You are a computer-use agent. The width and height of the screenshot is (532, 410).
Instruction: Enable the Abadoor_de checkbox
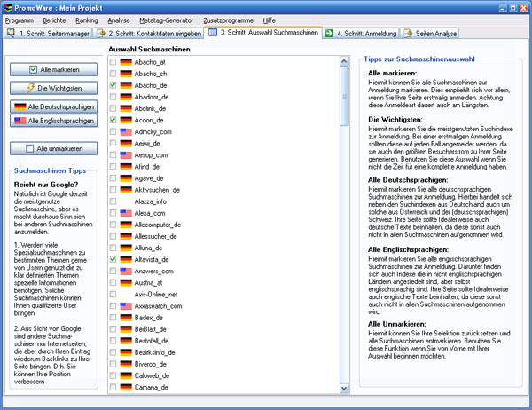point(113,97)
